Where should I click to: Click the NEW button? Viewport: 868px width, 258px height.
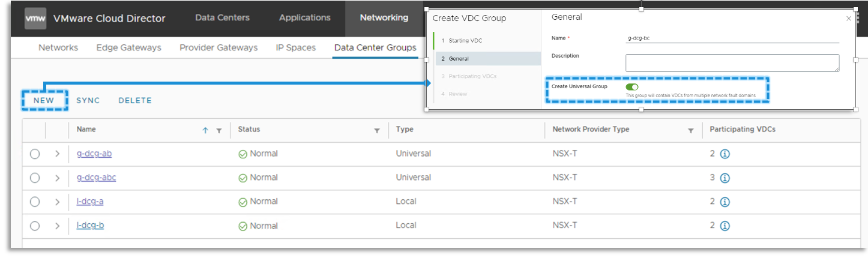tap(44, 100)
